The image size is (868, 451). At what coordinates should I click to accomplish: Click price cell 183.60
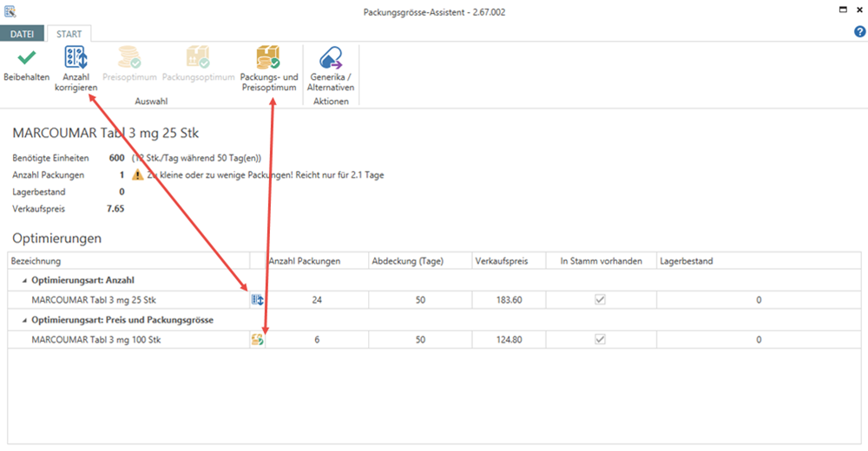(509, 300)
